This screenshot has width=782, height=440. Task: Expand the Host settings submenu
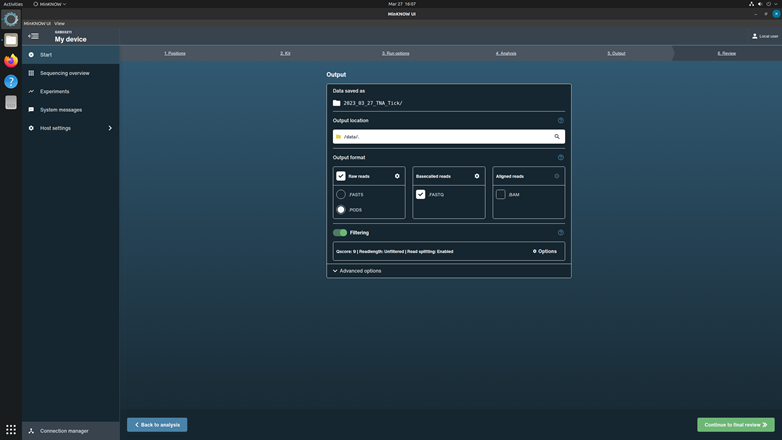coord(110,128)
